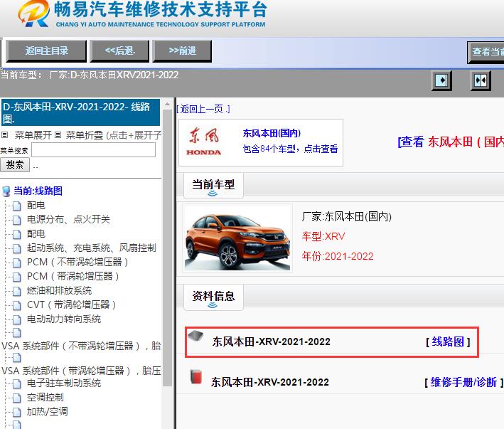Click the 当前:线路图 root node icon
Screen dimensions: 504x429
(x=6, y=191)
